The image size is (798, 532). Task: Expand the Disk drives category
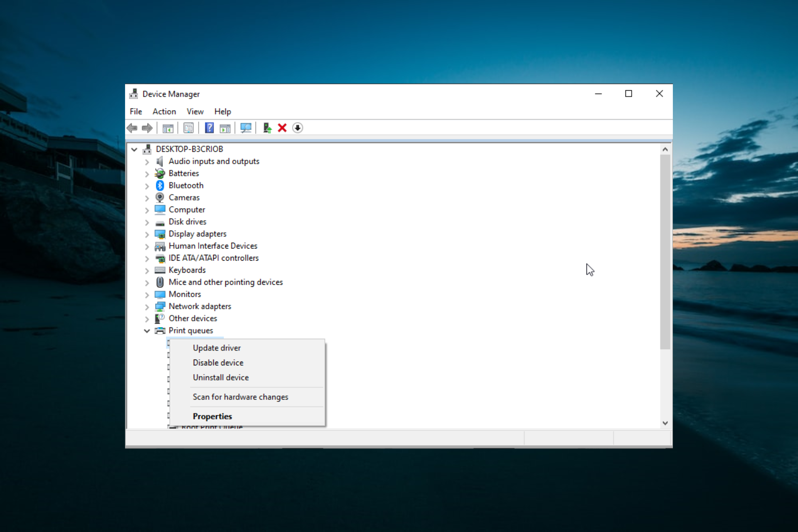[147, 222]
